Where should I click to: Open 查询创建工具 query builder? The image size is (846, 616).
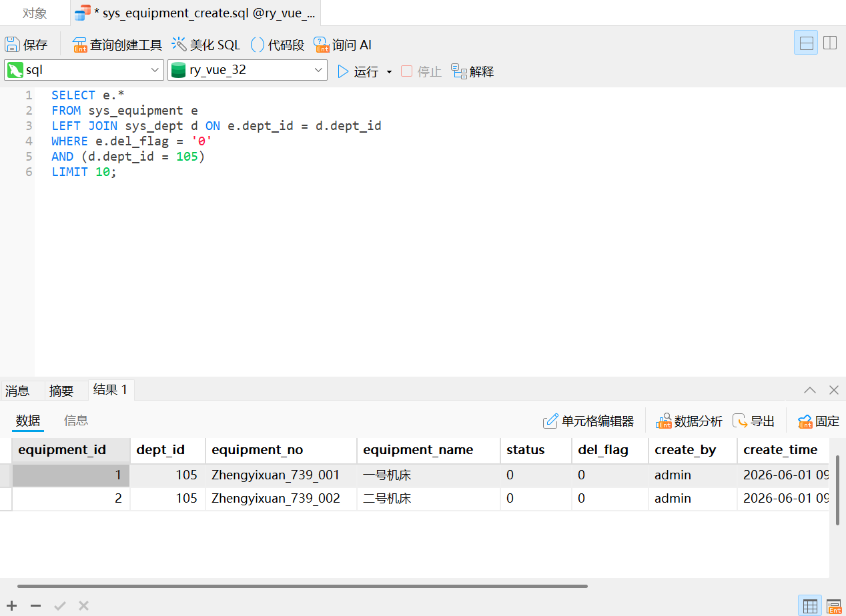117,45
